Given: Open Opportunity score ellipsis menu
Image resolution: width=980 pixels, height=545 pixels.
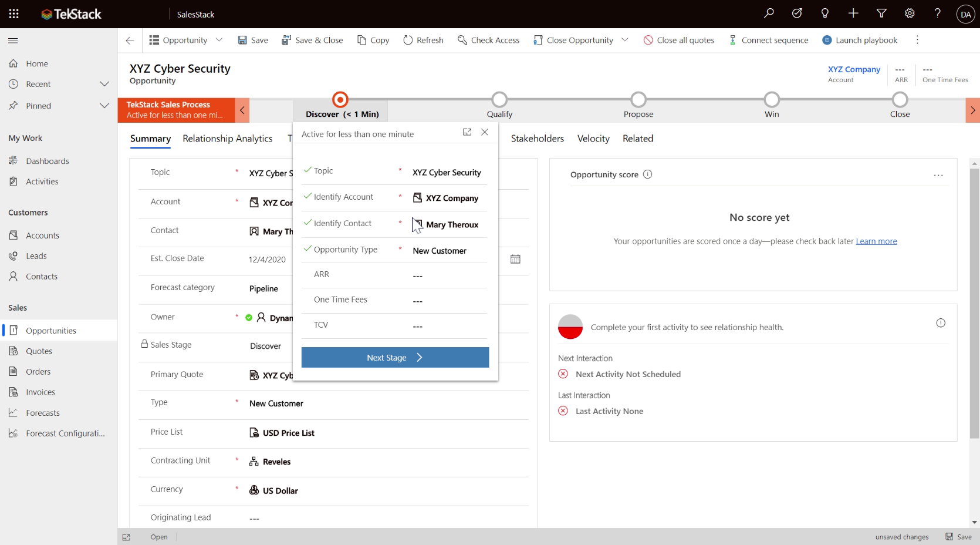Looking at the screenshot, I should (938, 175).
